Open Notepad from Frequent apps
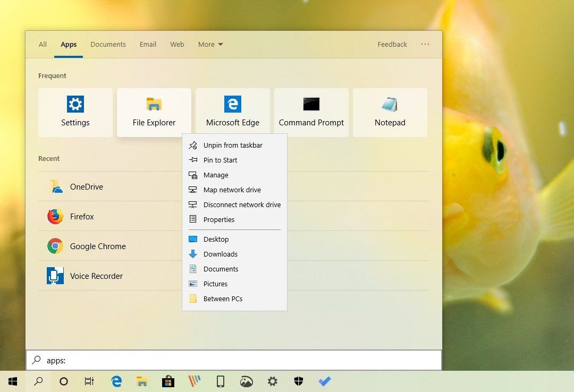 (390, 112)
